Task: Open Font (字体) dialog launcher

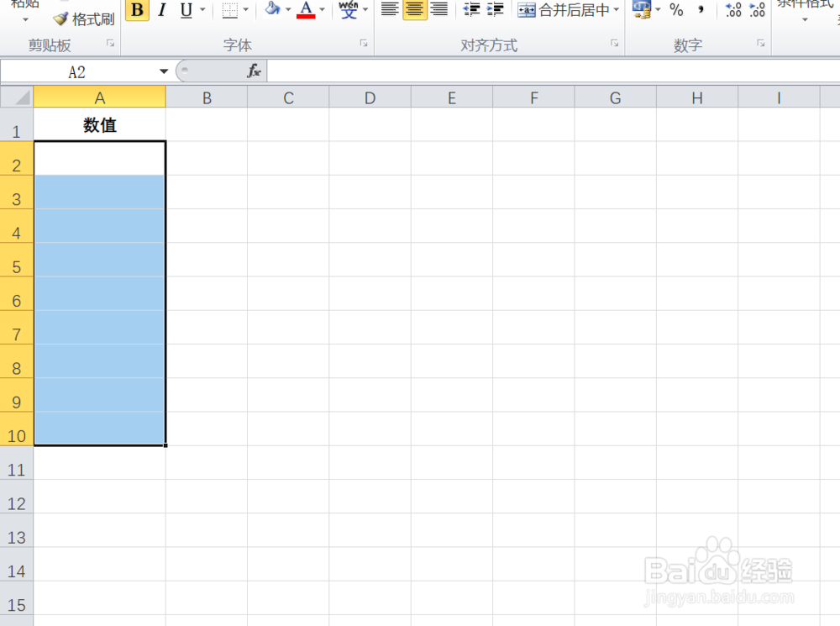Action: pos(364,44)
